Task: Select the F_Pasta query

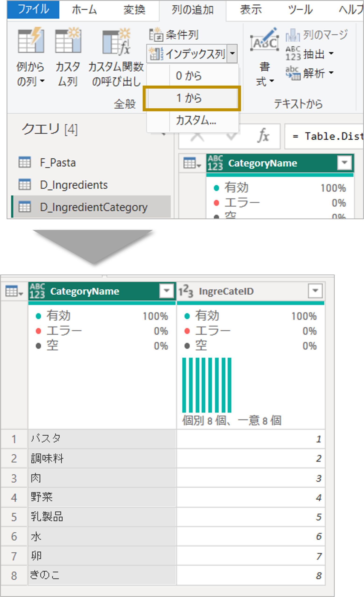Action: point(58,163)
